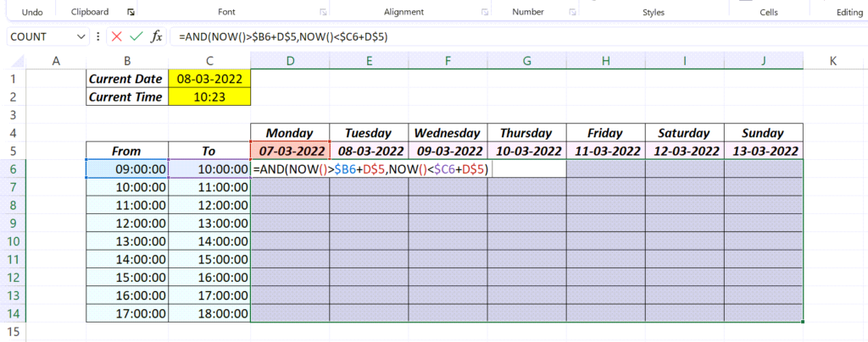Image resolution: width=868 pixels, height=342 pixels.
Task: Click date cell 13-03-2022
Action: click(764, 151)
